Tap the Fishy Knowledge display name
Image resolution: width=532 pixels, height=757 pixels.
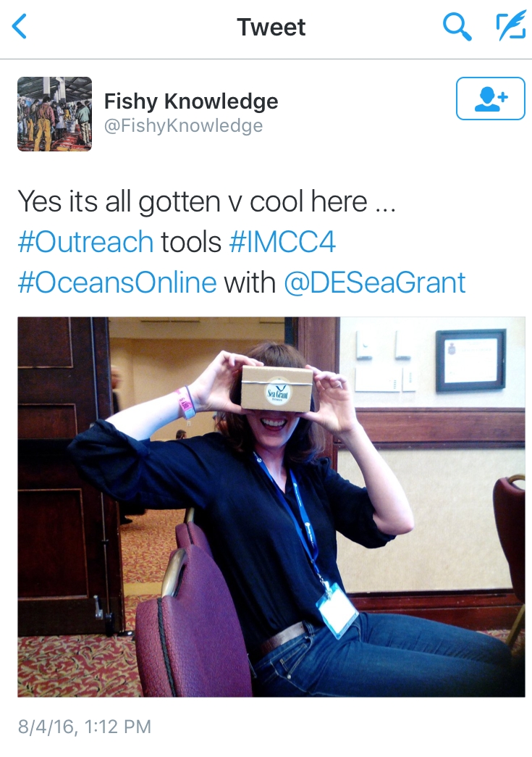pos(191,101)
